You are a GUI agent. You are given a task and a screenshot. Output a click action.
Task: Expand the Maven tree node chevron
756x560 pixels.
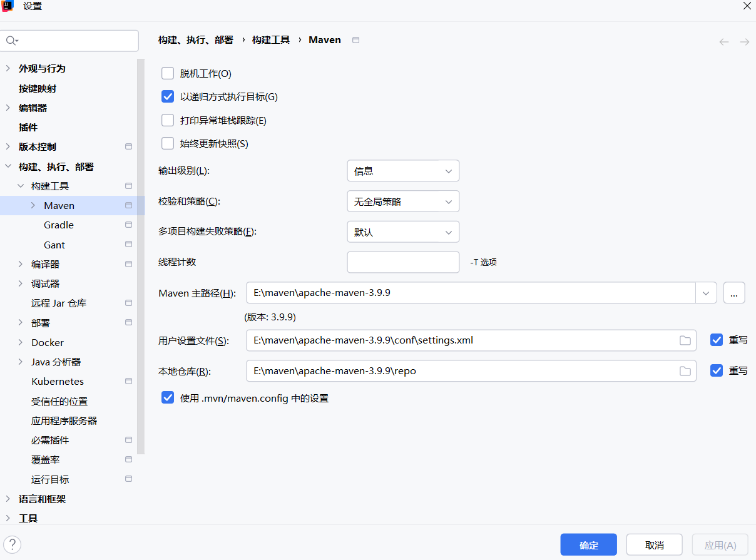click(x=33, y=205)
